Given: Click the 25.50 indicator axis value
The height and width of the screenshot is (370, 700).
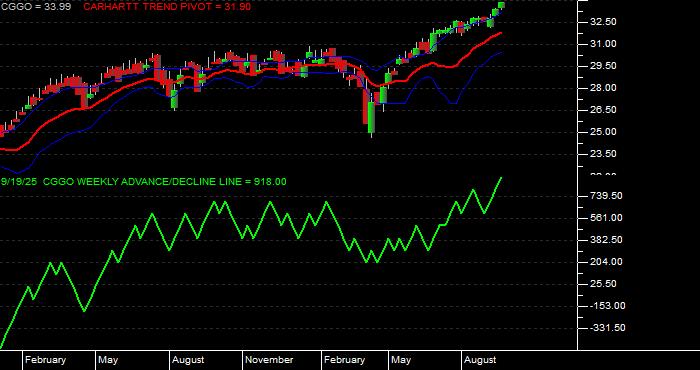Looking at the screenshot, I should (604, 284).
